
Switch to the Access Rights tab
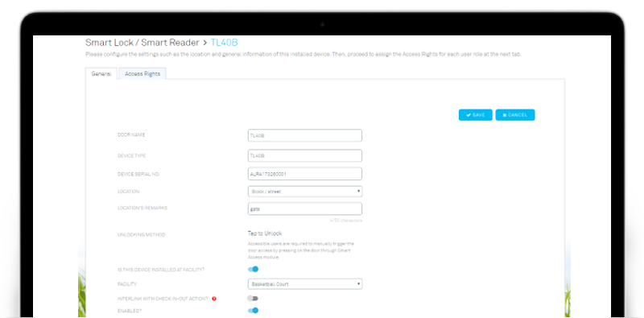pos(142,74)
